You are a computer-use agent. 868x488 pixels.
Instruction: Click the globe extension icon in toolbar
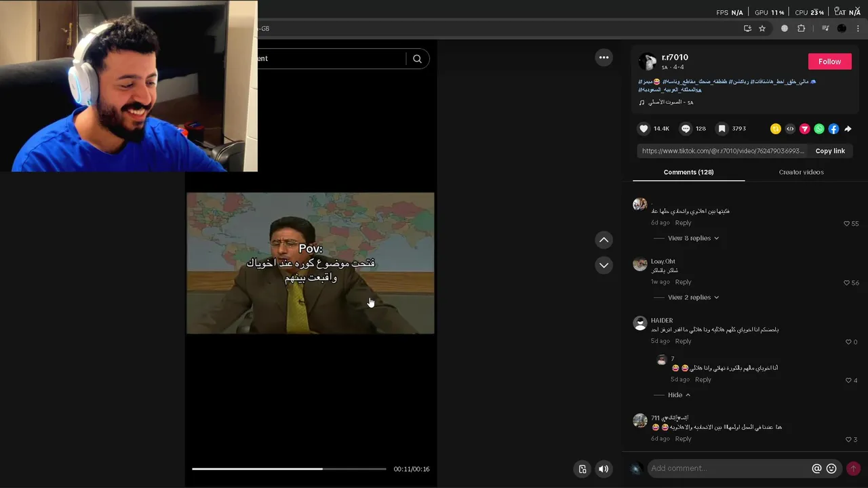coord(785,28)
